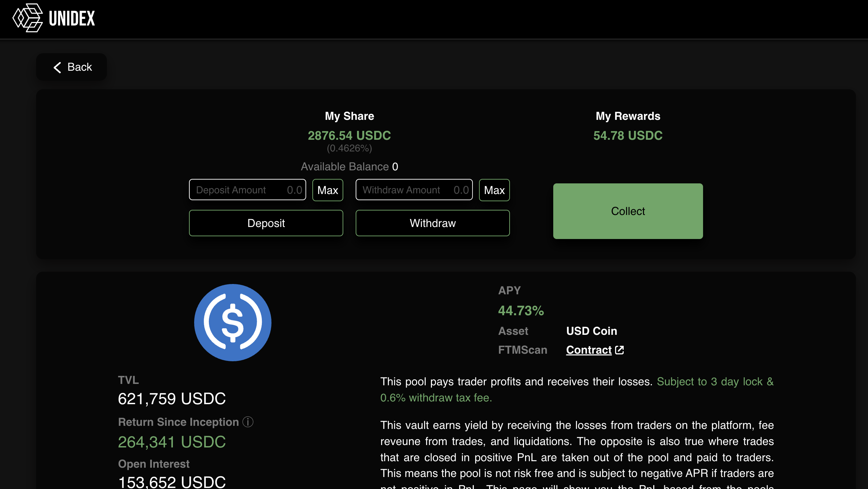Click the Back arrow chevron

[57, 67]
